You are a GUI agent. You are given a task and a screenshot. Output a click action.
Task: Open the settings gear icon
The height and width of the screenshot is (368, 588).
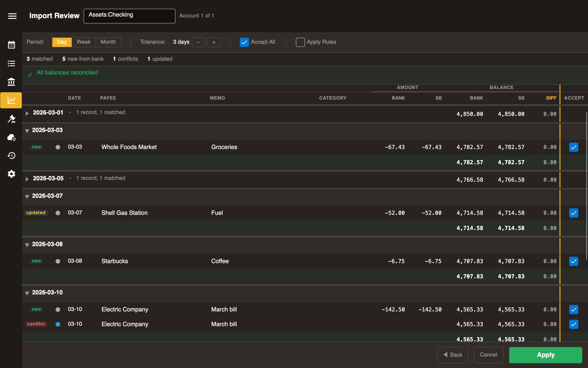11,174
